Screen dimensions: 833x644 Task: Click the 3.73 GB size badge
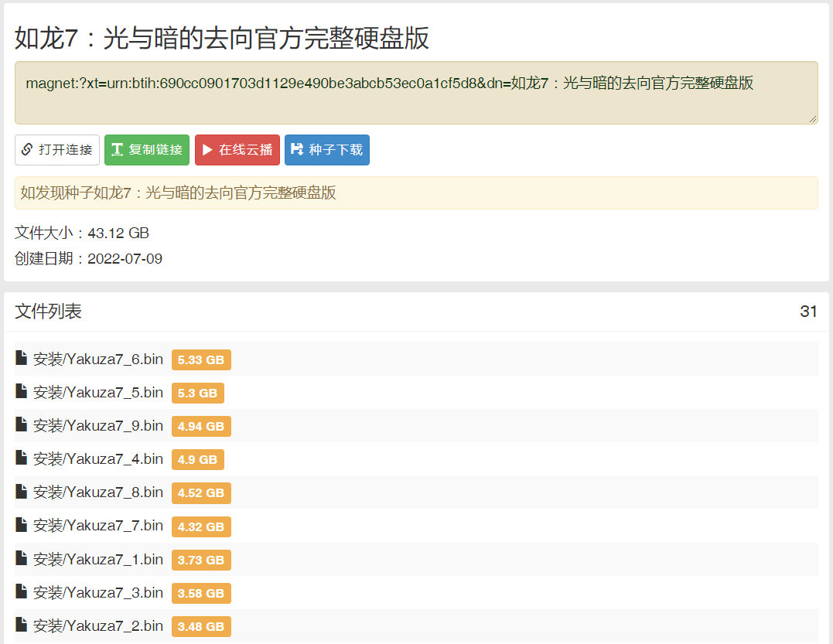pos(201,560)
